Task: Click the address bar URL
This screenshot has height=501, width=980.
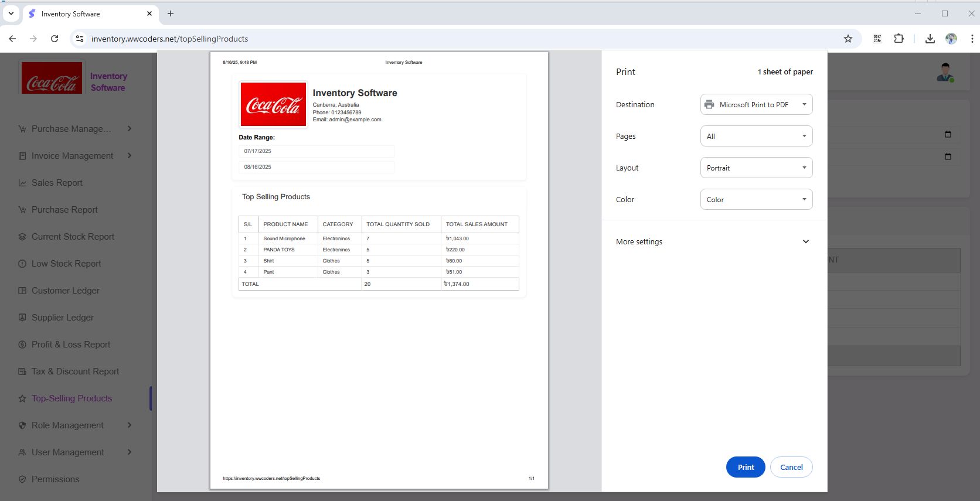Action: point(170,39)
